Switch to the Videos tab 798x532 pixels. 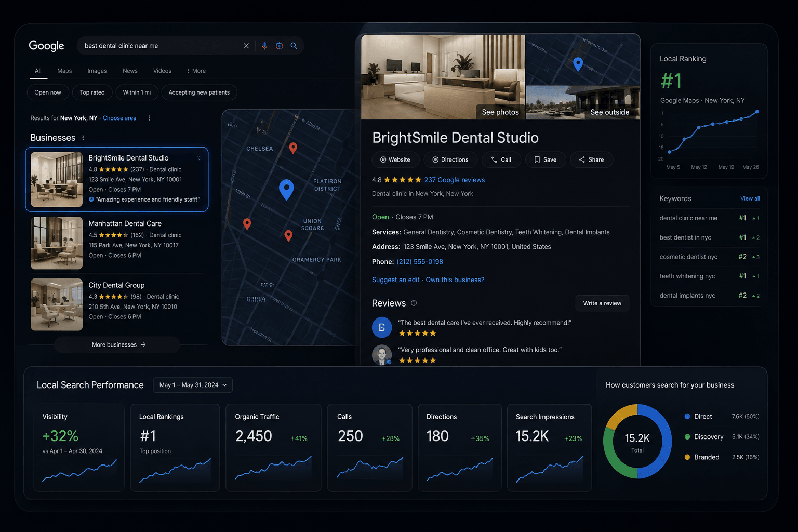click(162, 71)
